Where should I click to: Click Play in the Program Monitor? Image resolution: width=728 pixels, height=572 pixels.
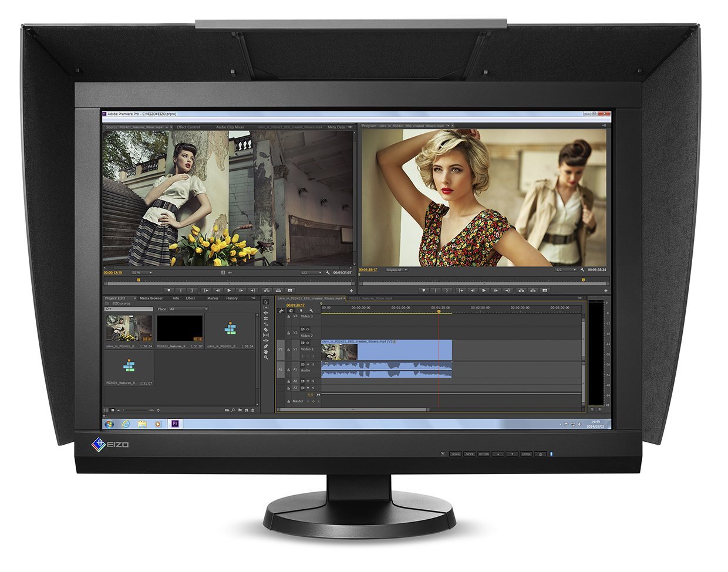[x=484, y=290]
